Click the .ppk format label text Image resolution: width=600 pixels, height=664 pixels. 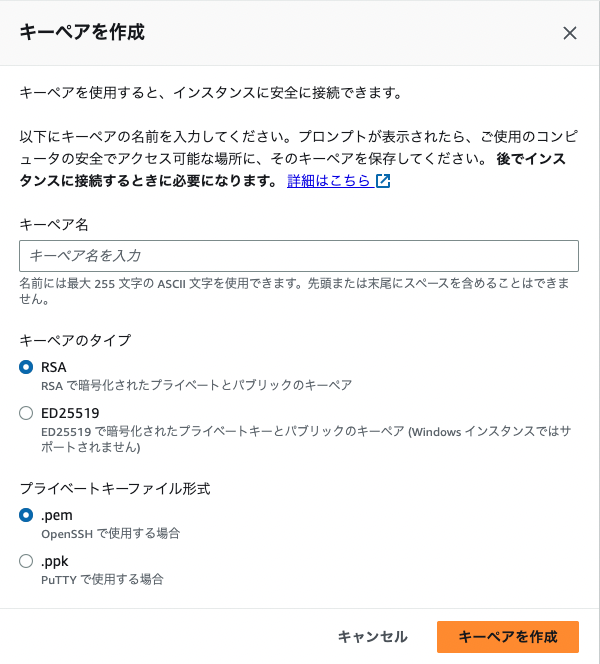(x=55, y=561)
